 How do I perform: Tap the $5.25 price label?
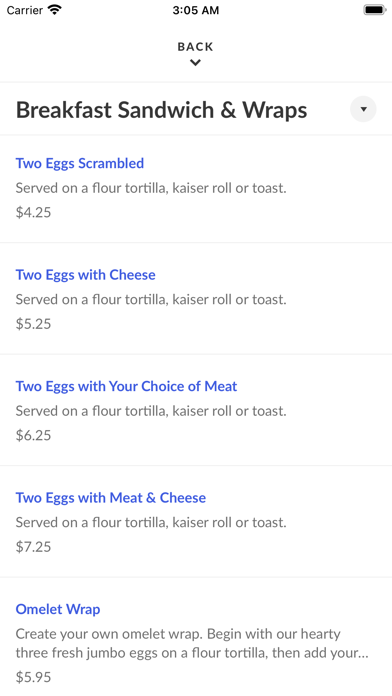tap(33, 324)
